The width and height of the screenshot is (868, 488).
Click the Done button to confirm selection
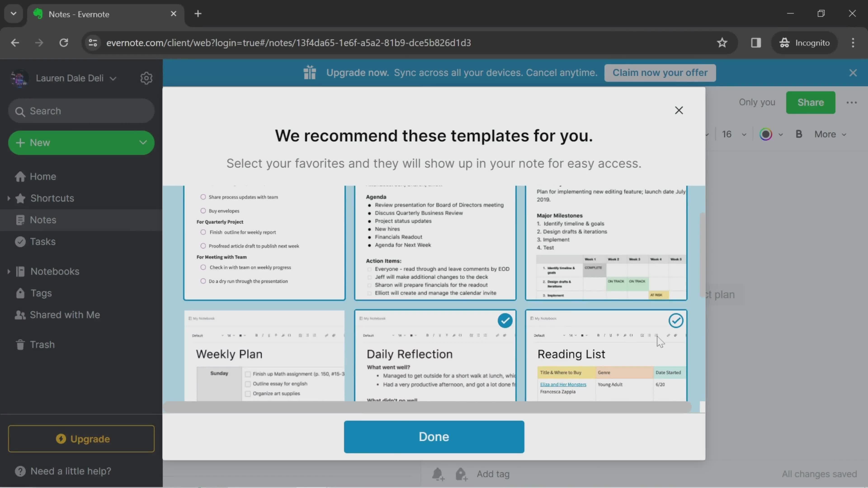(434, 437)
